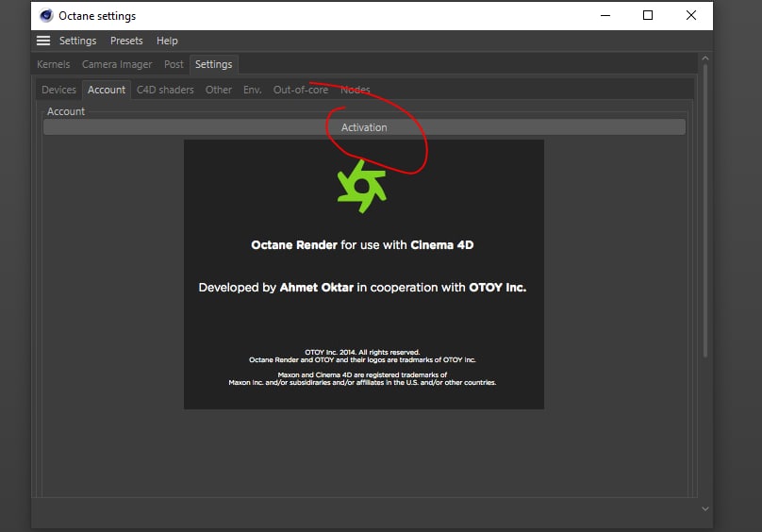The height and width of the screenshot is (532, 762).
Task: Select the Account sub-tab
Action: tap(107, 90)
